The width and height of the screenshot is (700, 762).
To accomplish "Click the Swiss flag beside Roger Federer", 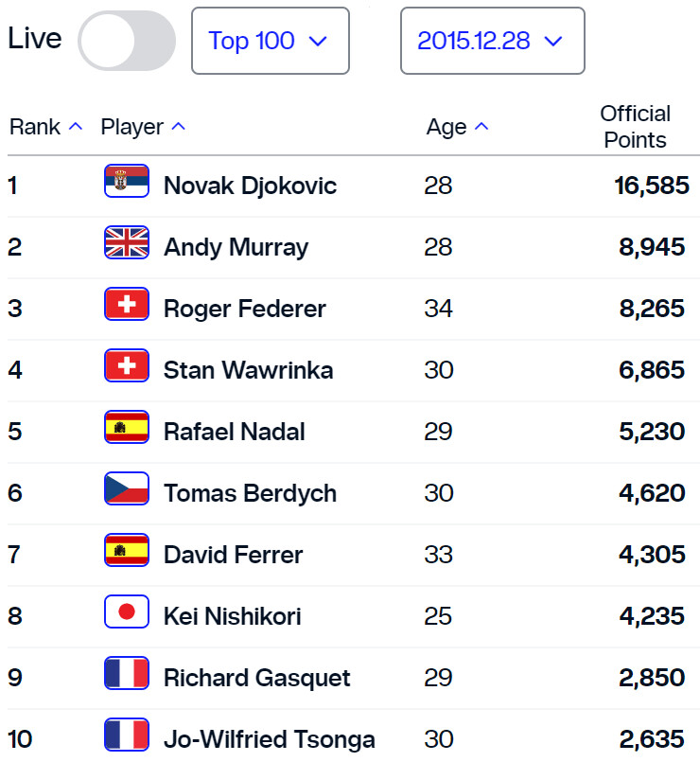I will (x=126, y=305).
